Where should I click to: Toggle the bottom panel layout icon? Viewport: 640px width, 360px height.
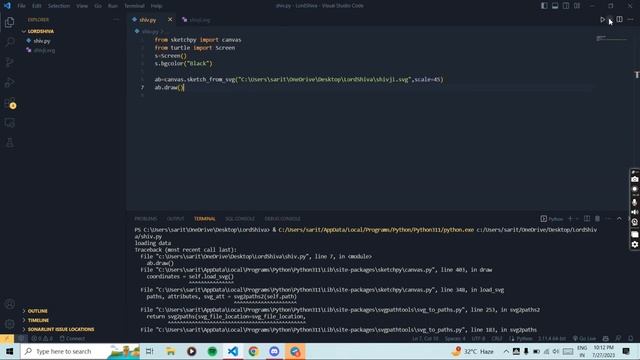[x=555, y=6]
